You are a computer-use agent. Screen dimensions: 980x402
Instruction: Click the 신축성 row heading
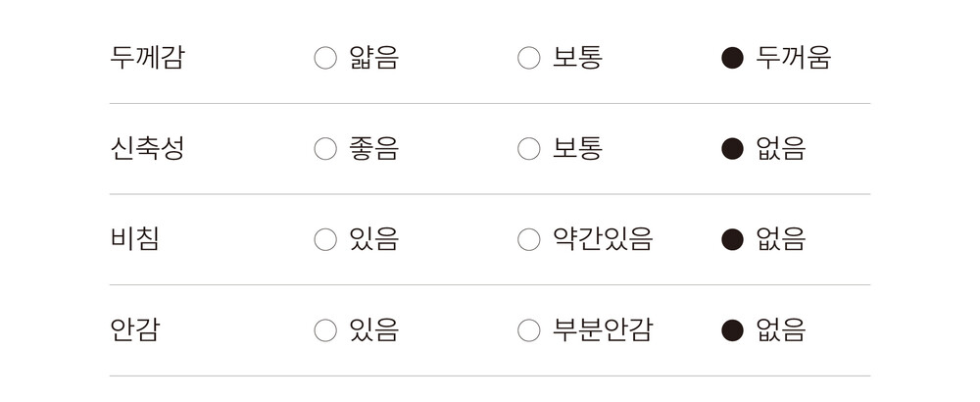tap(147, 149)
